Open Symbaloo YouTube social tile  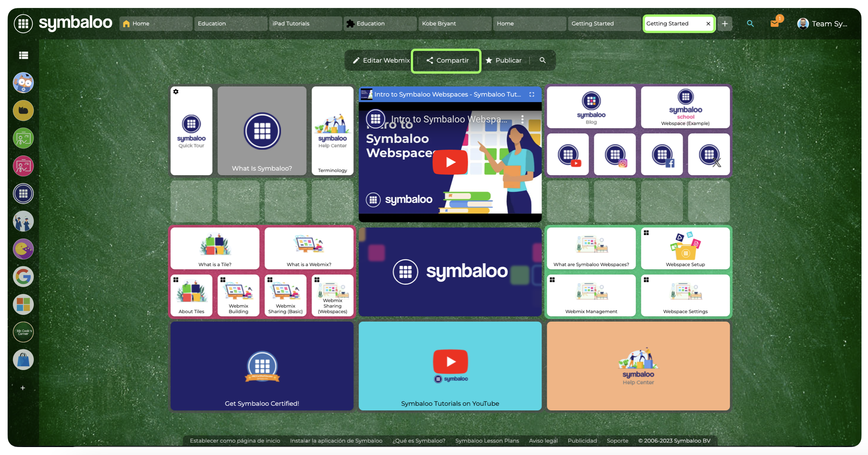click(x=568, y=155)
